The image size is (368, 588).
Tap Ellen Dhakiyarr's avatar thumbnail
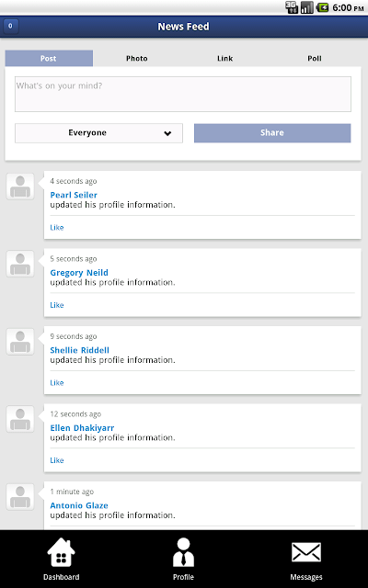(20, 419)
